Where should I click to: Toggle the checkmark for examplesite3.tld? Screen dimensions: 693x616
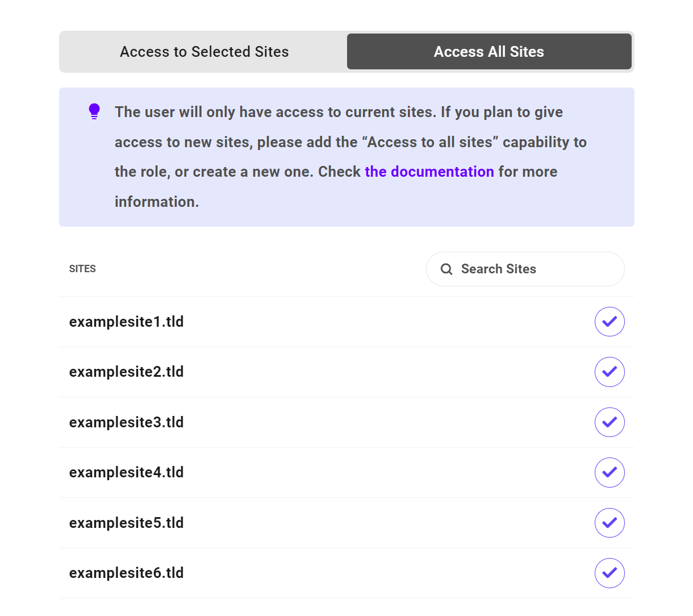point(609,422)
